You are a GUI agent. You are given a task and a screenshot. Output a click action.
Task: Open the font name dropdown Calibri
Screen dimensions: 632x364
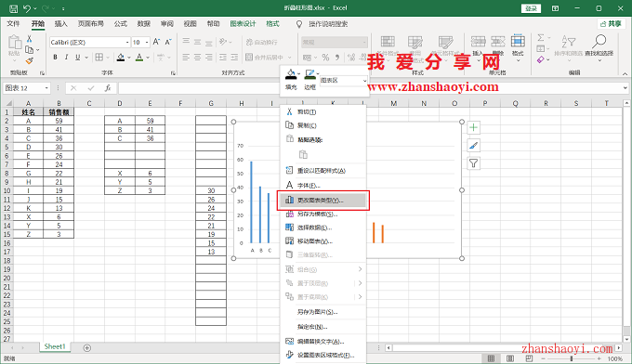click(x=127, y=43)
